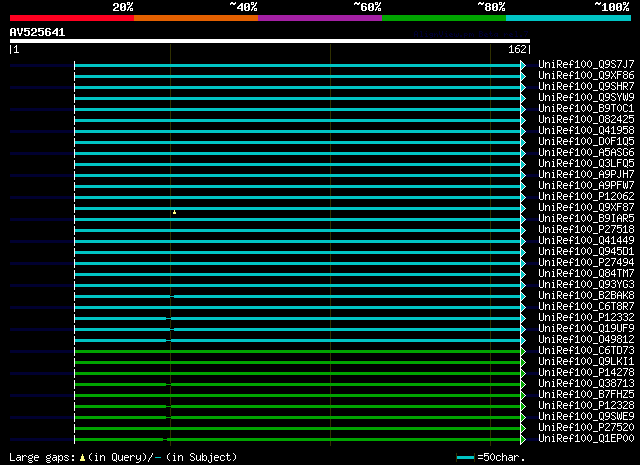
Task: Select the UniRef100_Q945D1 label
Action: 586,252
